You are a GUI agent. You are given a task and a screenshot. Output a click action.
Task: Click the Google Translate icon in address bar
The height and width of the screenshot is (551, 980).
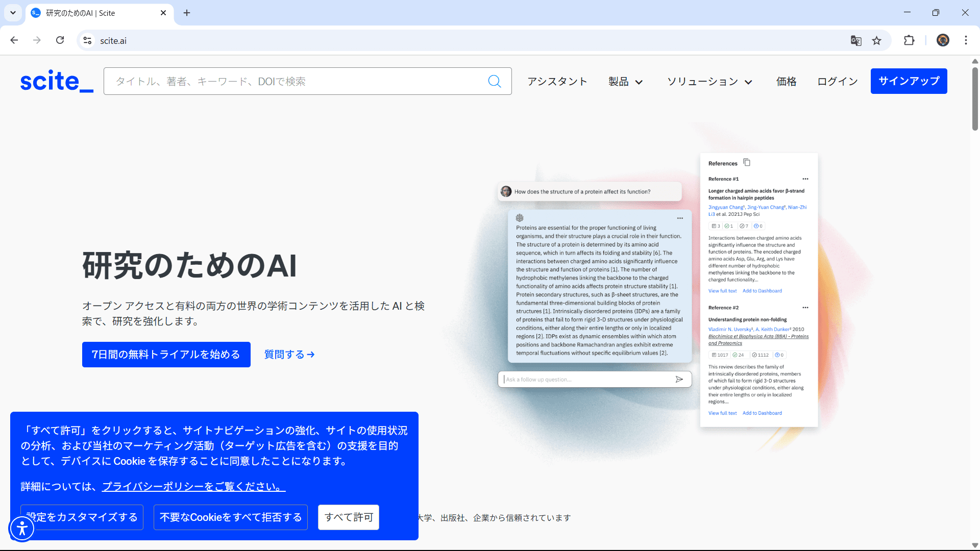(x=856, y=41)
